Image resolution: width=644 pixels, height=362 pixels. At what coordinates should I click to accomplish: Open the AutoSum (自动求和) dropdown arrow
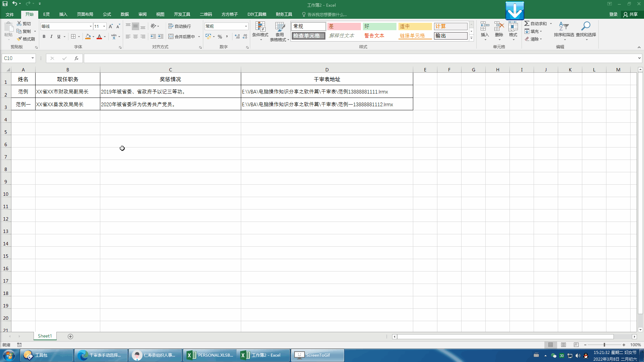(x=551, y=23)
